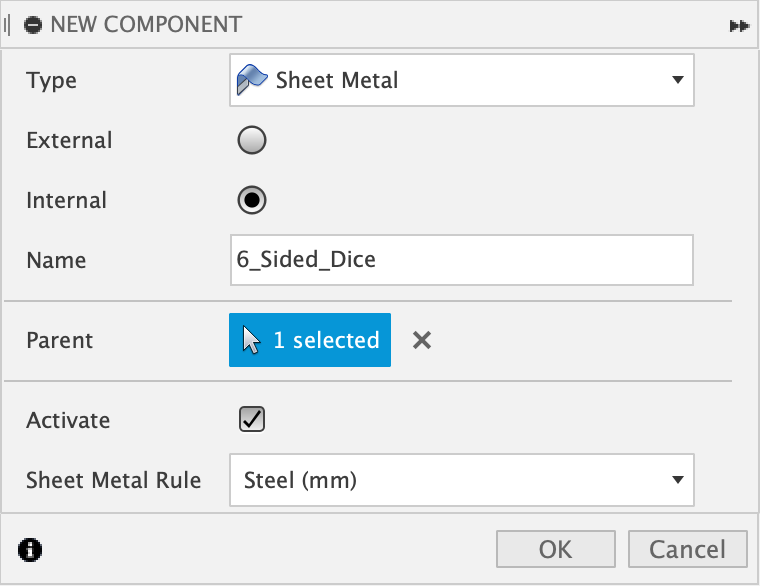Open the info icon at the dialog bottom
The height and width of the screenshot is (586, 760).
[x=30, y=550]
